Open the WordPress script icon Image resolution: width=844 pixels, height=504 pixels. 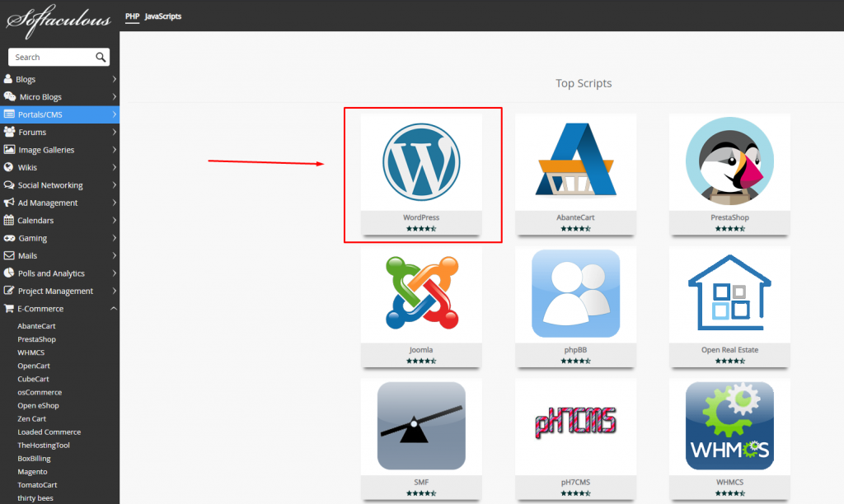pyautogui.click(x=421, y=162)
